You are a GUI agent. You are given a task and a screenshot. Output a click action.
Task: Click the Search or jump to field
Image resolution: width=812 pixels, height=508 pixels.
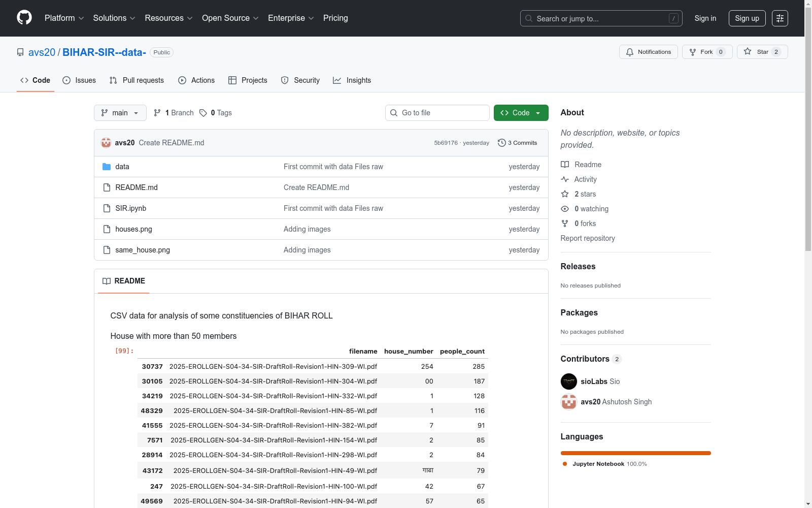point(601,18)
